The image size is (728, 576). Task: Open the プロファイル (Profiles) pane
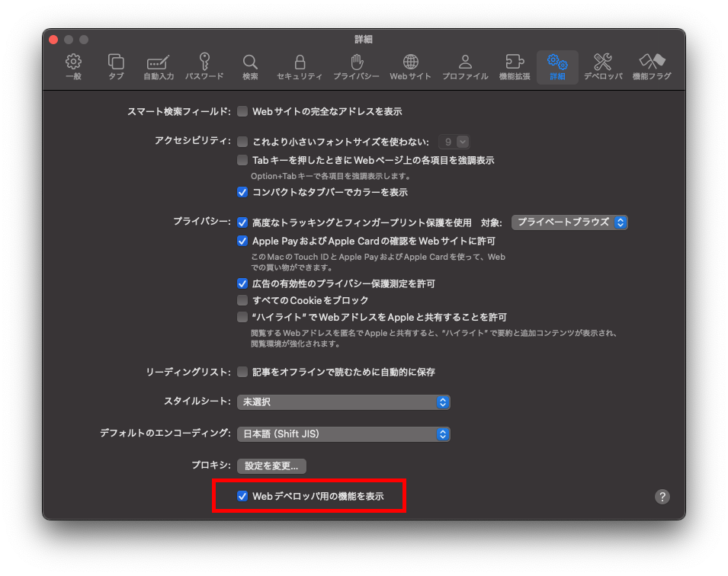click(x=465, y=67)
